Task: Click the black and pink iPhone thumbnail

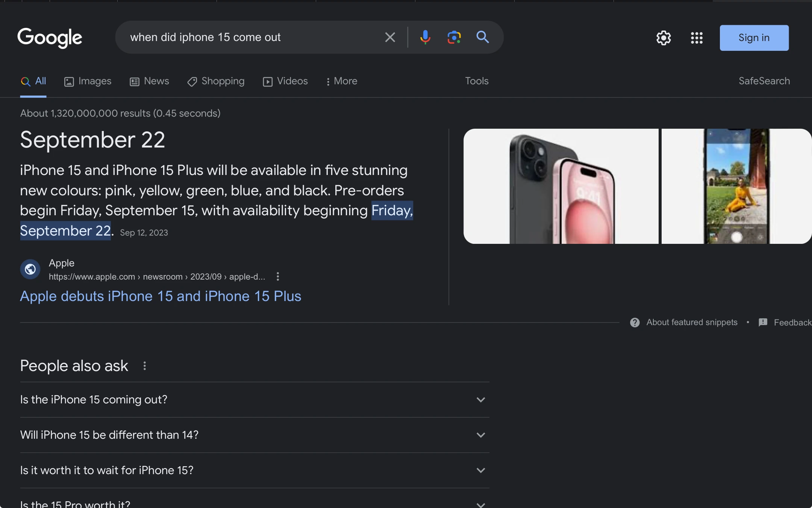Action: coord(561,186)
